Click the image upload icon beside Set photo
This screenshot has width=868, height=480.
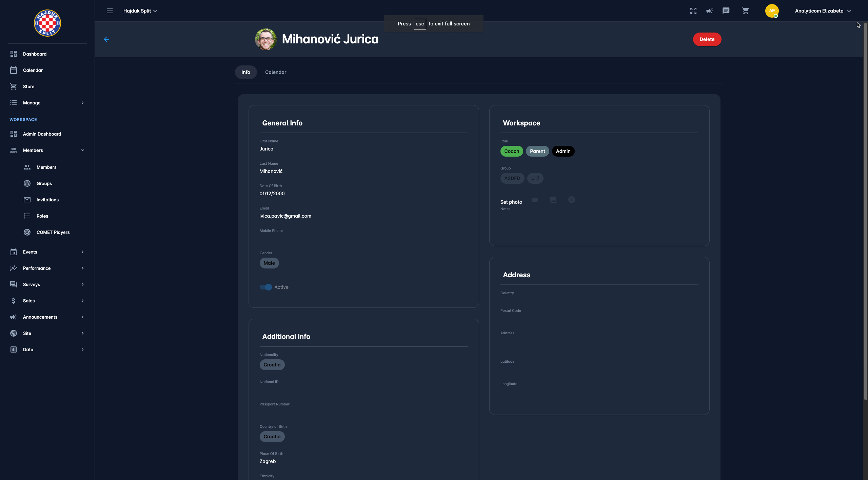(x=553, y=200)
